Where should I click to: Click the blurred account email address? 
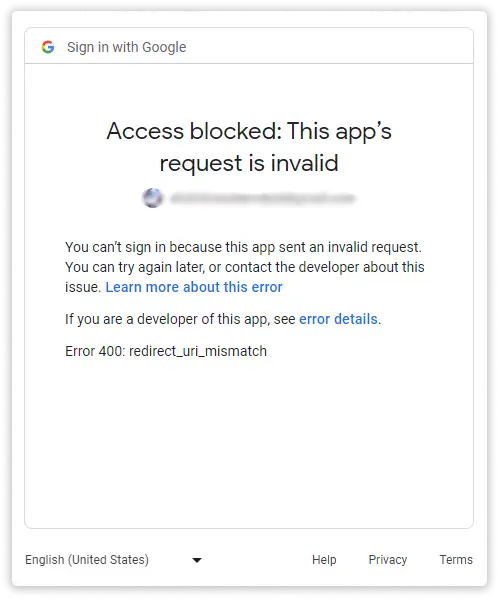(x=263, y=198)
